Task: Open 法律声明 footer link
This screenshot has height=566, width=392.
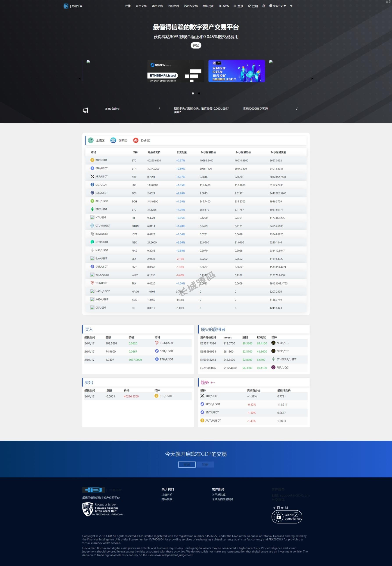Action: tap(167, 495)
